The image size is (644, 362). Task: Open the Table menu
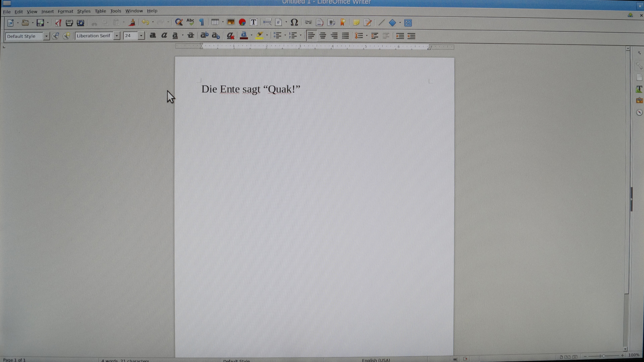click(x=100, y=11)
